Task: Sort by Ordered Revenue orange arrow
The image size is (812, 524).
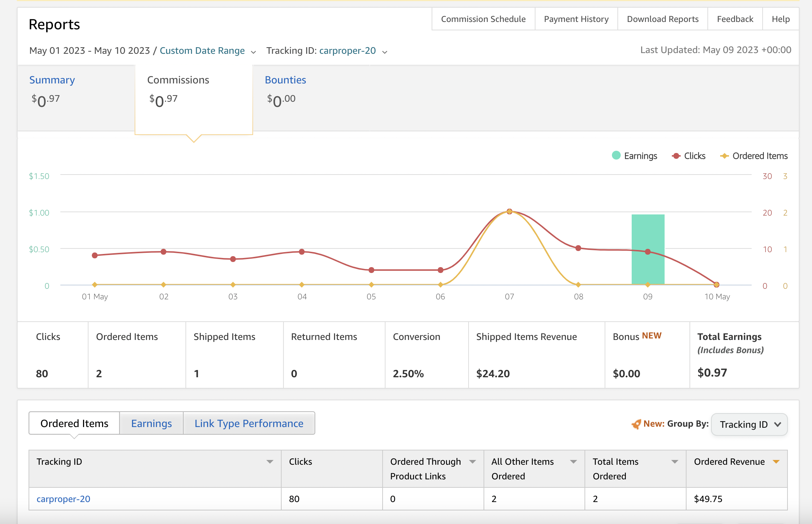Action: coord(776,462)
